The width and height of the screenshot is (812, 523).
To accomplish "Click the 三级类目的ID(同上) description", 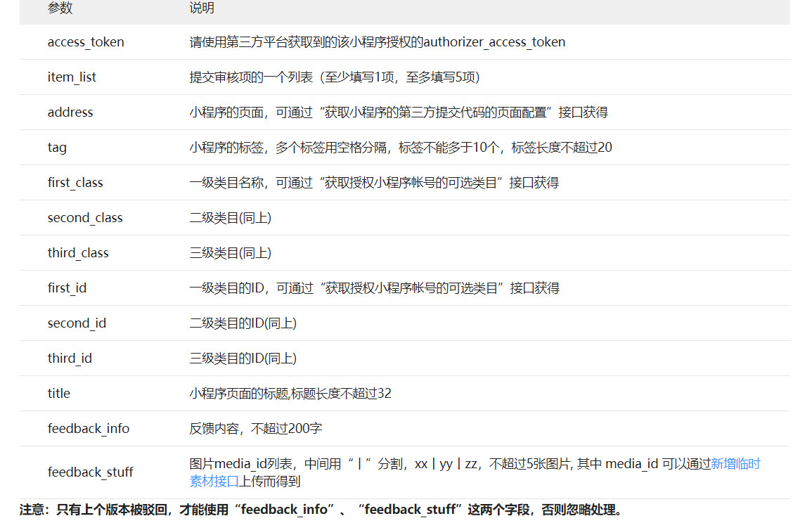I will tap(243, 359).
